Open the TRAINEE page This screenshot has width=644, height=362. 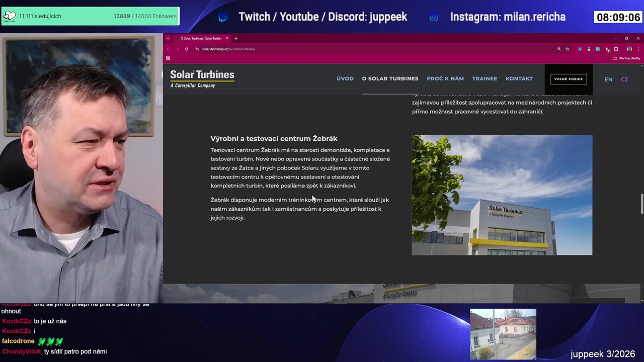[485, 79]
